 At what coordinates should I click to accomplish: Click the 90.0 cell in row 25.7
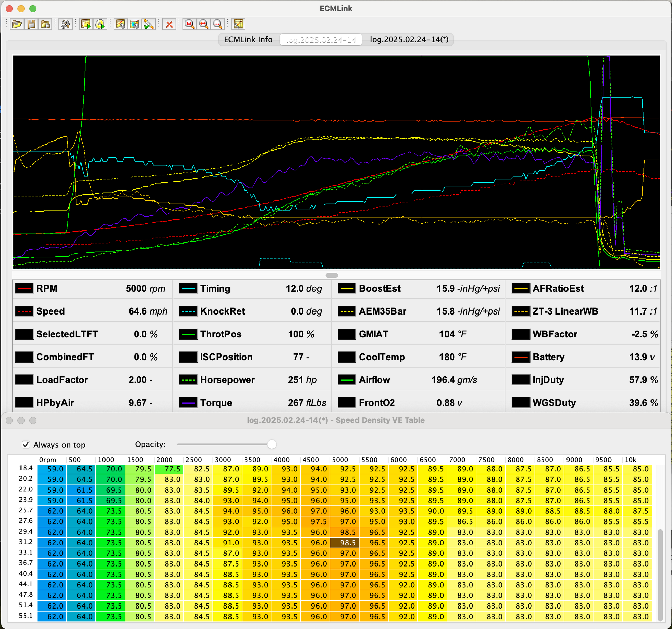point(432,511)
